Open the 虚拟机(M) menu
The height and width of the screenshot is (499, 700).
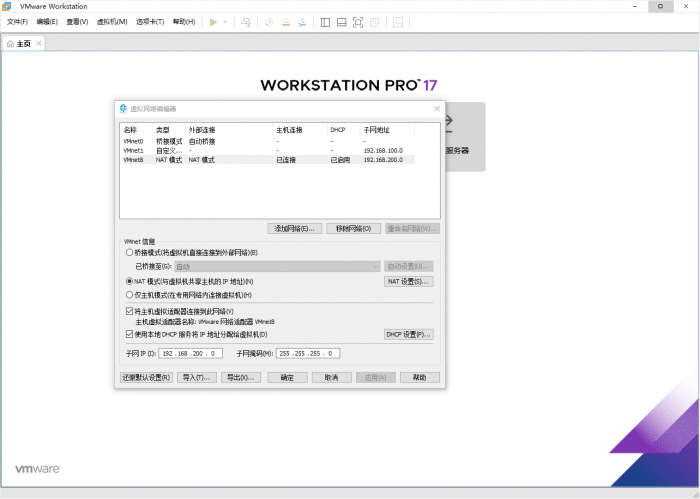[x=111, y=21]
